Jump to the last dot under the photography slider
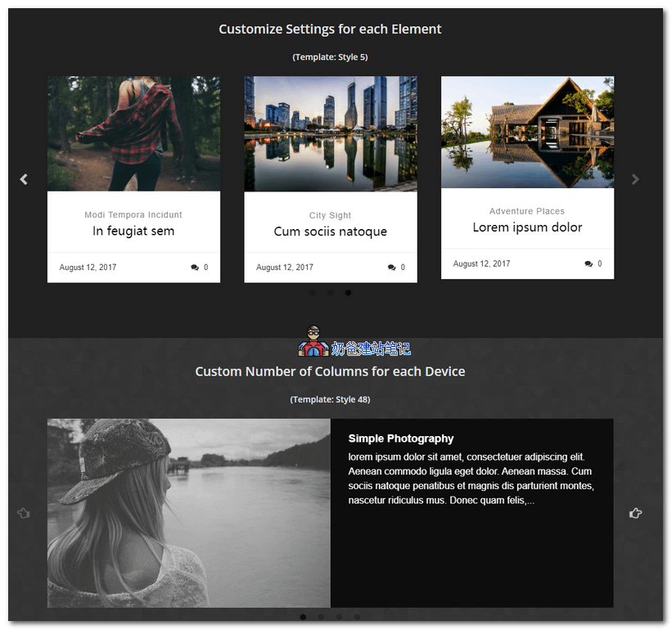 357,617
